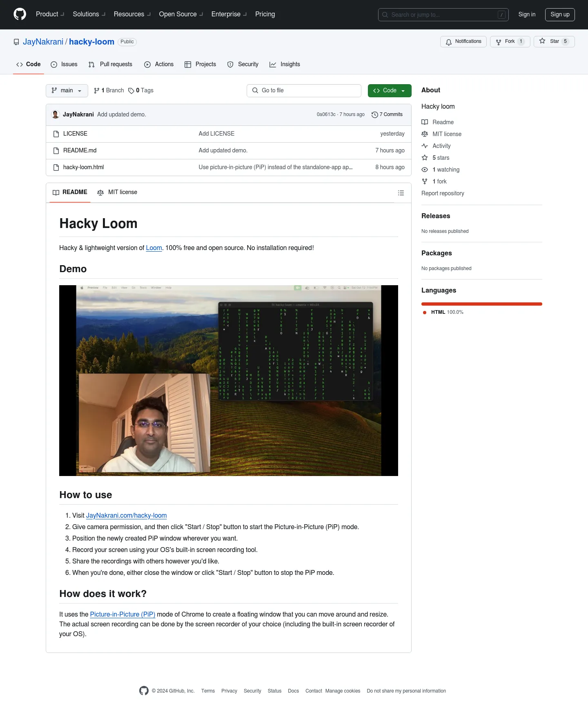
Task: Click Manage cookies in footer
Action: 343,691
